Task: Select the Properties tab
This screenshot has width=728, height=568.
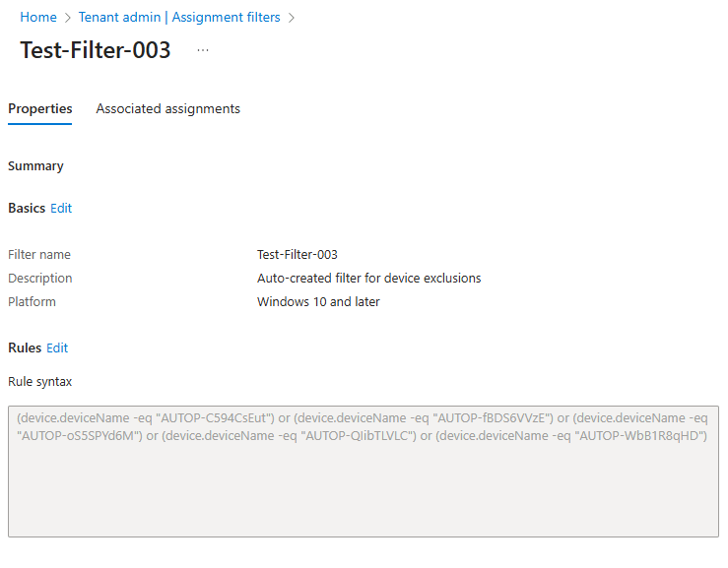Action: coord(40,109)
